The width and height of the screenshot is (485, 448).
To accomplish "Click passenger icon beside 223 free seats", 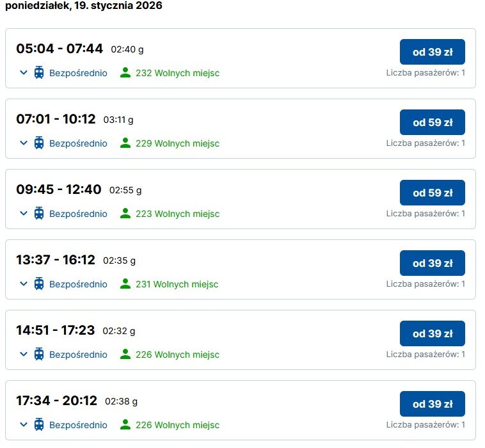I will 125,213.
